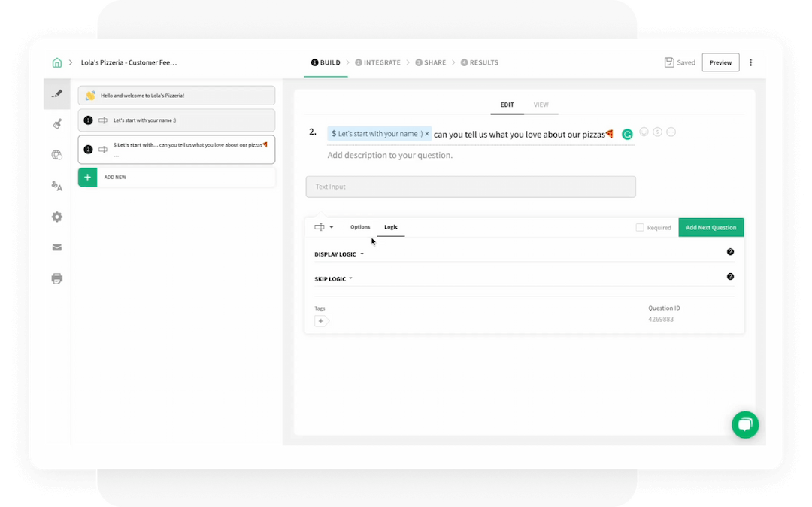Viewport: 812px width, 507px height.
Task: Tick the Required checkbox
Action: point(640,227)
